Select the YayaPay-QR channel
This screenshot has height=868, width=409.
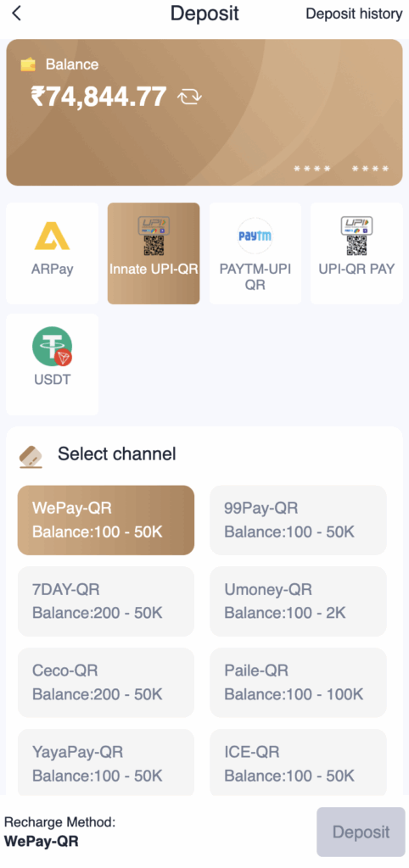tap(106, 763)
